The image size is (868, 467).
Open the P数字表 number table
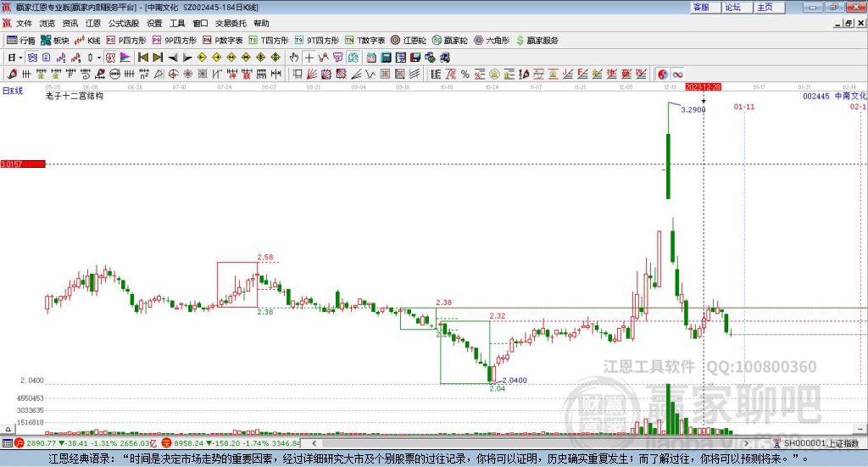tap(223, 41)
